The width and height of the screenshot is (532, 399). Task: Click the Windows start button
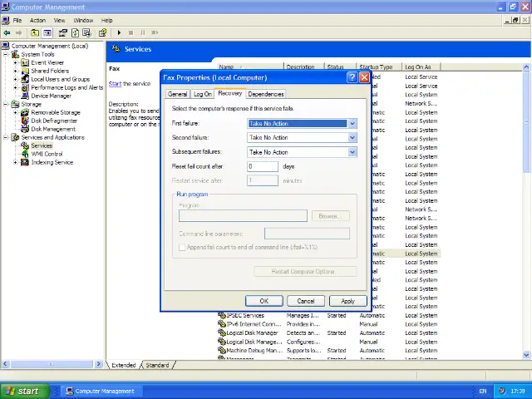25,391
